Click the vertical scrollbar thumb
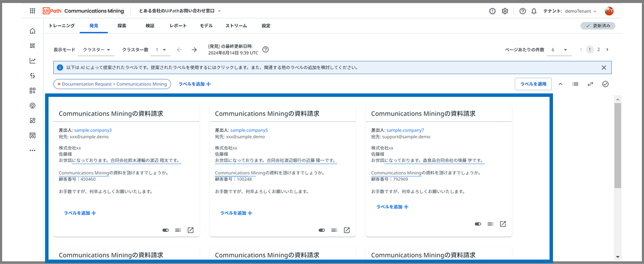 (x=618, y=145)
